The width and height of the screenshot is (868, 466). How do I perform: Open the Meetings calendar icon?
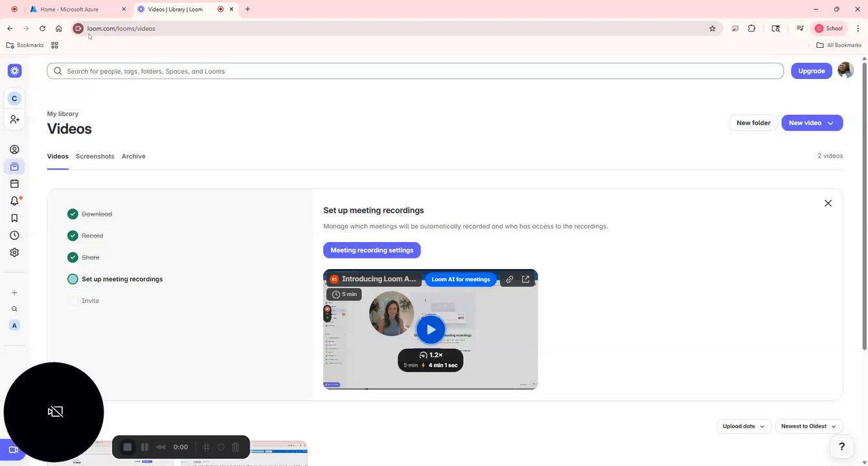pyautogui.click(x=14, y=184)
